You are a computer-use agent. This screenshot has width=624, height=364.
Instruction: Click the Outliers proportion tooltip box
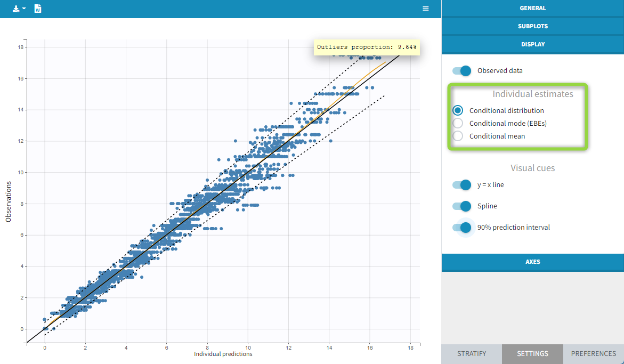pyautogui.click(x=366, y=47)
